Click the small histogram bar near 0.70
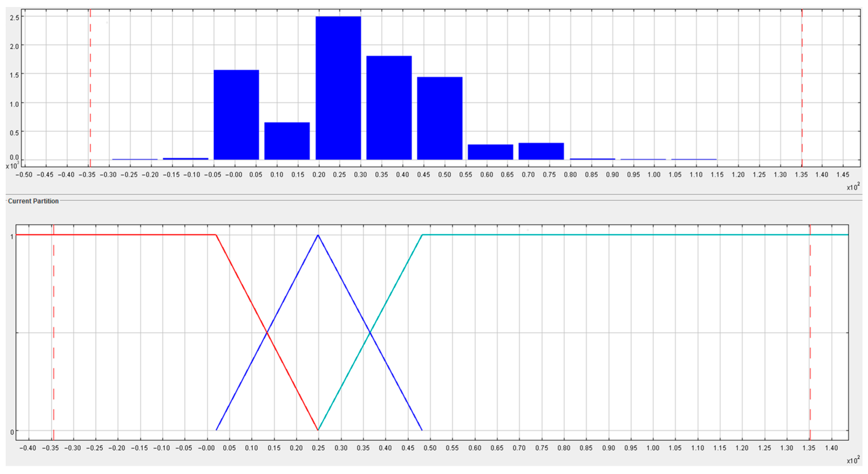 pos(541,151)
